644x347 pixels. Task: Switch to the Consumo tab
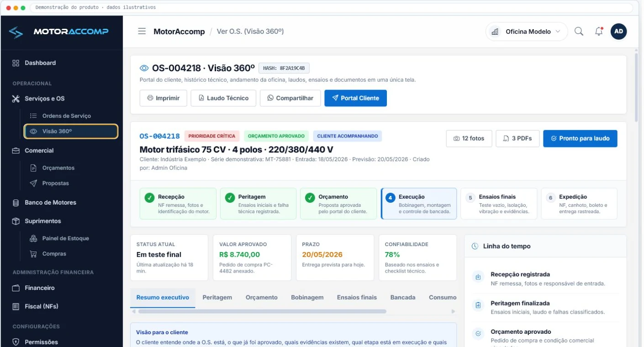point(443,298)
